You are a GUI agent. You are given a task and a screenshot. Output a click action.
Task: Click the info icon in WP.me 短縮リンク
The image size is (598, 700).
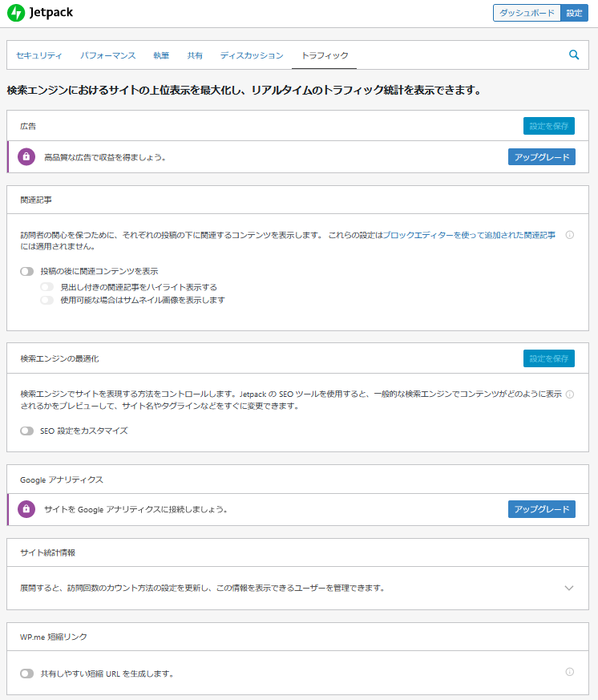tap(570, 672)
